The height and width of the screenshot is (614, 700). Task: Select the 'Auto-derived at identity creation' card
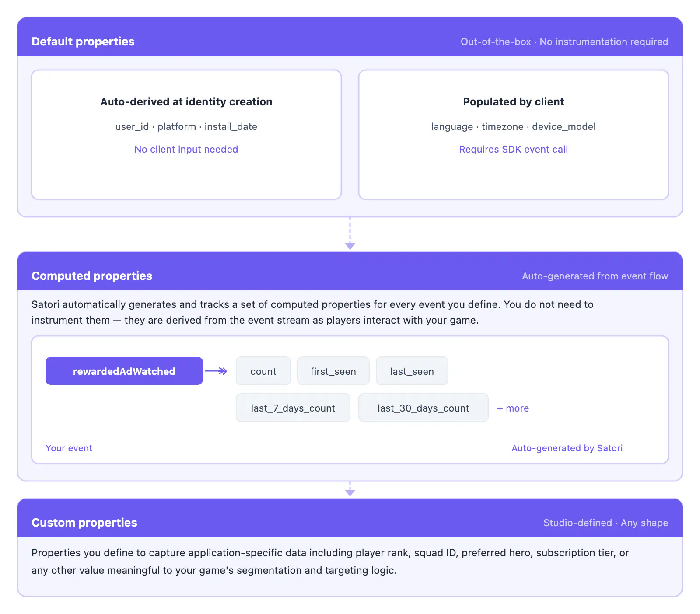coord(186,175)
